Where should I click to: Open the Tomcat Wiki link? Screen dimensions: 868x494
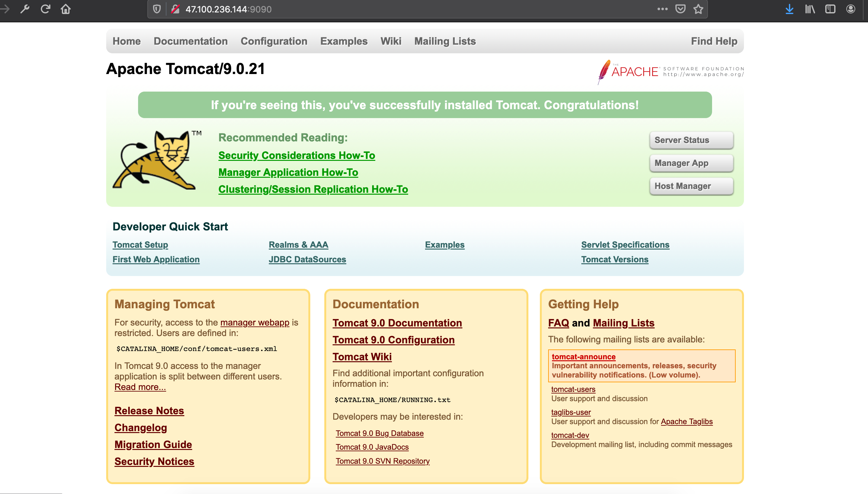(x=362, y=357)
